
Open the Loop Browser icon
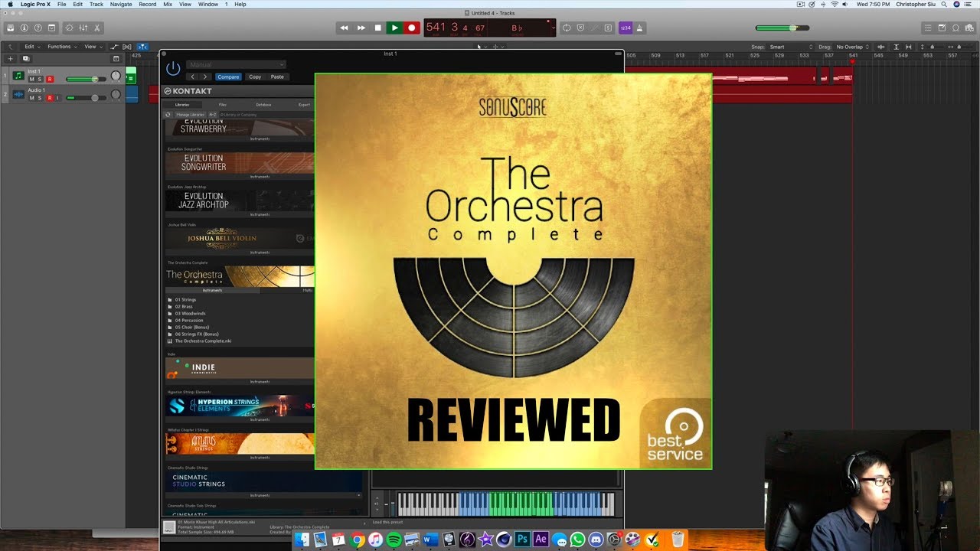(x=955, y=28)
